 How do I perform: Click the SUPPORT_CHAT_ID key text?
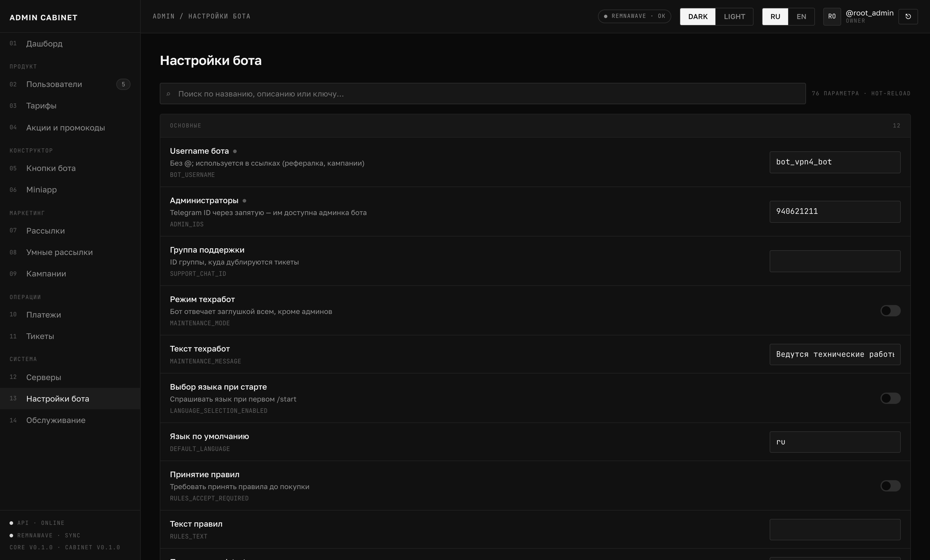[198, 274]
